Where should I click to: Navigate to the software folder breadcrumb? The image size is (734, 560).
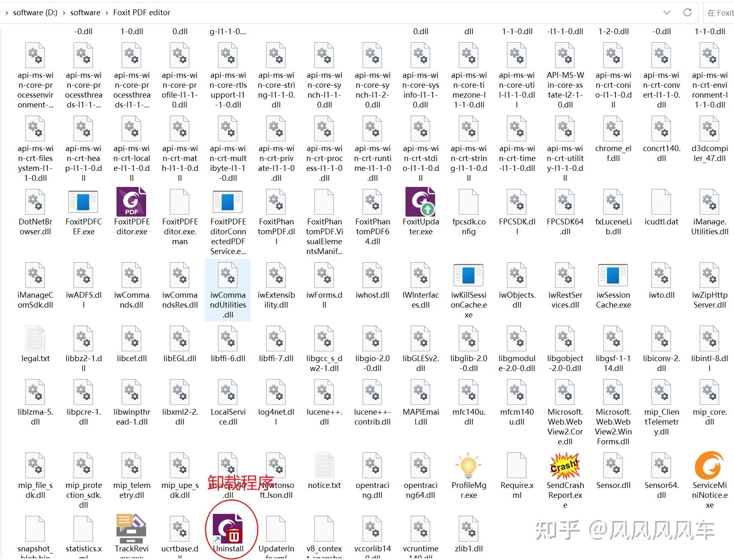pos(85,13)
